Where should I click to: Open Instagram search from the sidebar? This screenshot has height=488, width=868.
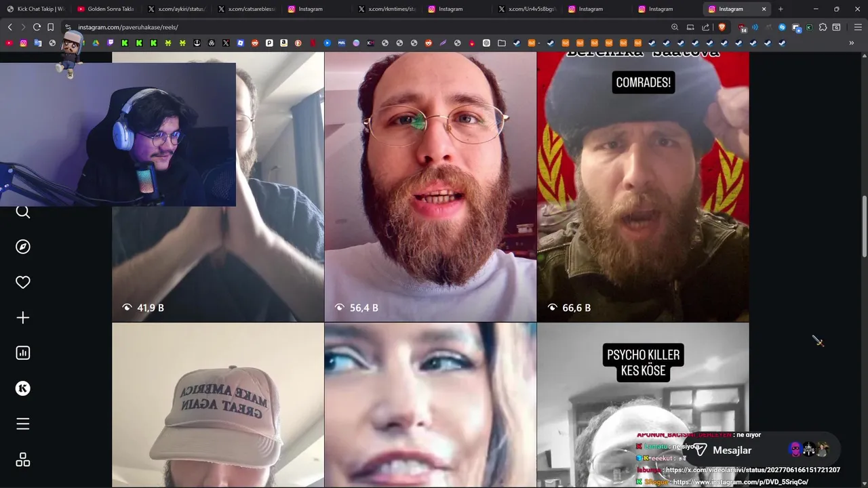[22, 212]
